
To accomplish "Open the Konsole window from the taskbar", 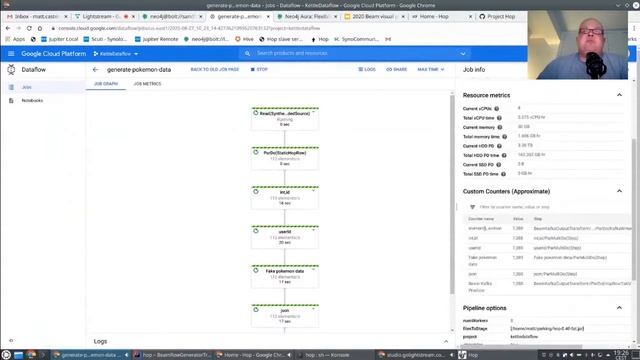I will [x=333, y=355].
